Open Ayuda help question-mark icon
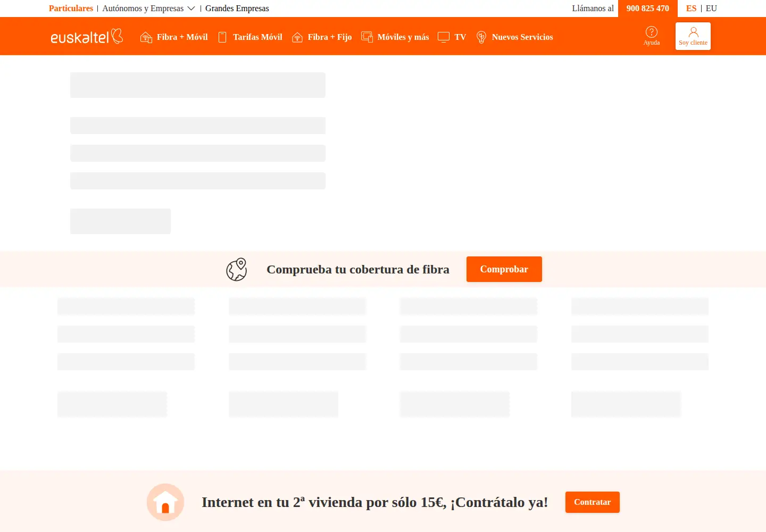 [652, 32]
